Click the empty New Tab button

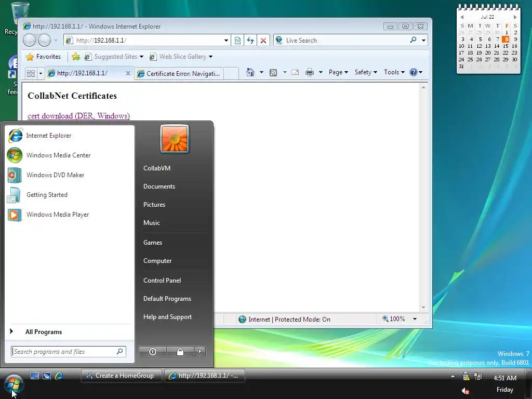[x=231, y=73]
